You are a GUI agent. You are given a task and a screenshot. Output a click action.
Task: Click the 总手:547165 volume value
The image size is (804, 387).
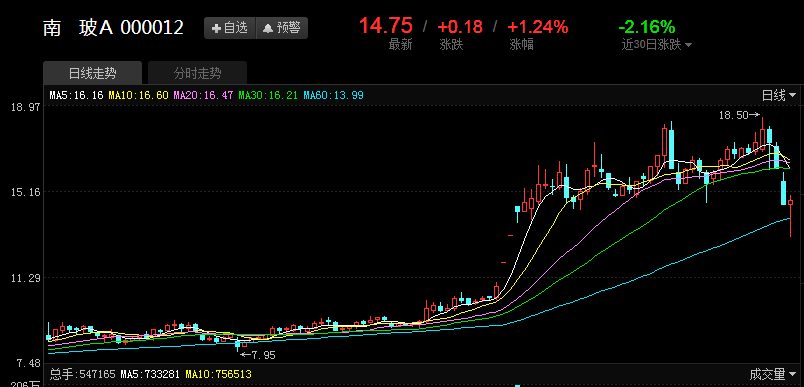tap(82, 374)
